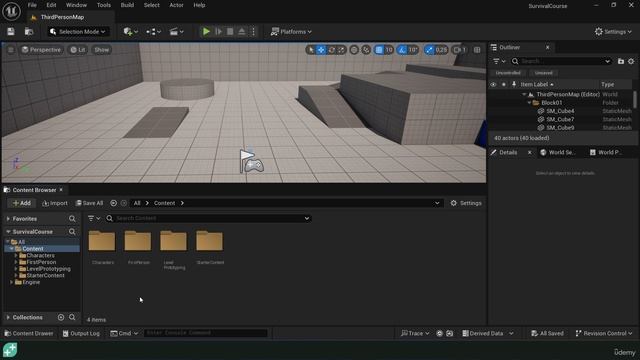Open the Content Drawer

[29, 333]
